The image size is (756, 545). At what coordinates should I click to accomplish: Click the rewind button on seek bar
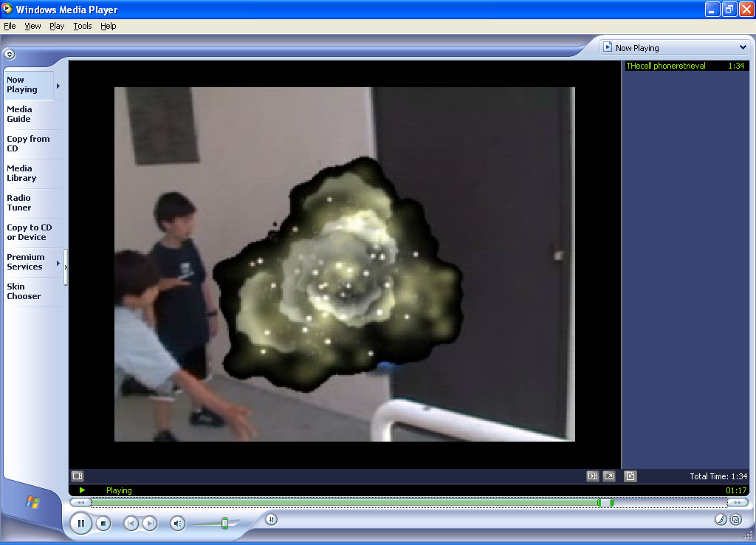pos(80,503)
